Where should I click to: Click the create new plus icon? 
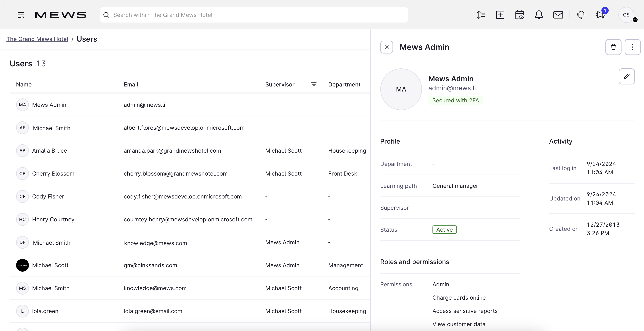click(500, 15)
